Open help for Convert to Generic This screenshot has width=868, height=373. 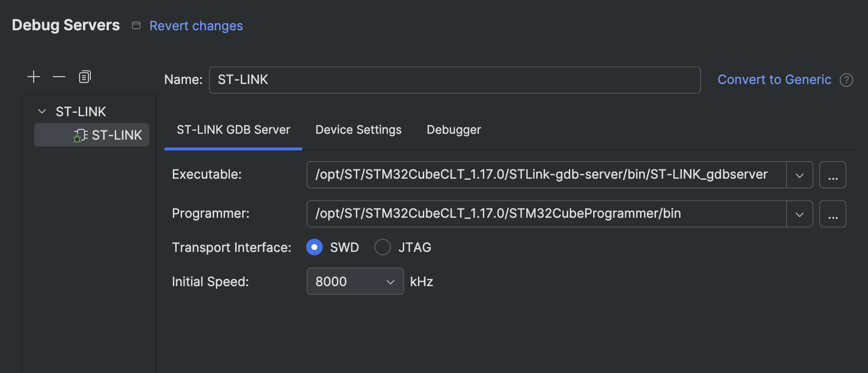coord(846,80)
